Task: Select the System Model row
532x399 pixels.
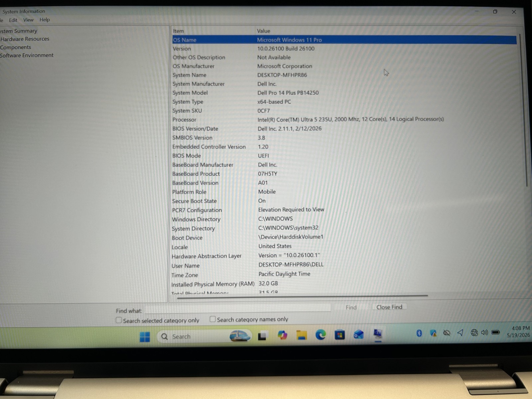Action: pyautogui.click(x=344, y=93)
